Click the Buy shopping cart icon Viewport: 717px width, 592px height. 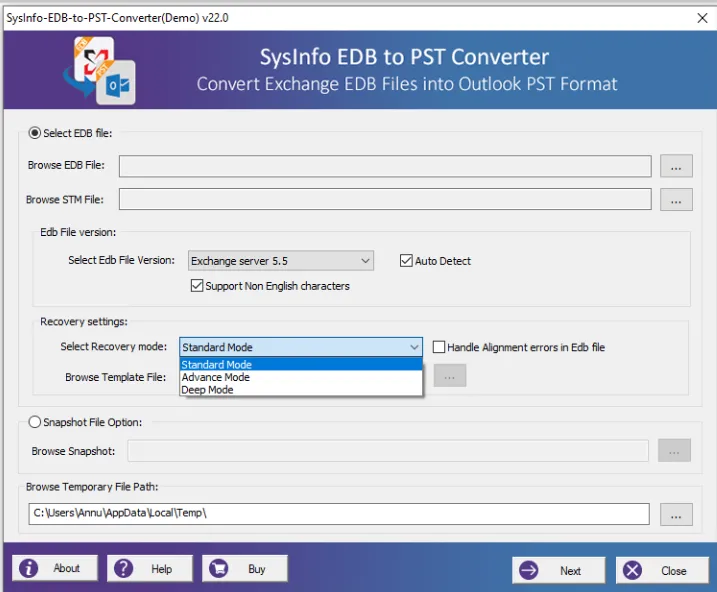coord(219,568)
